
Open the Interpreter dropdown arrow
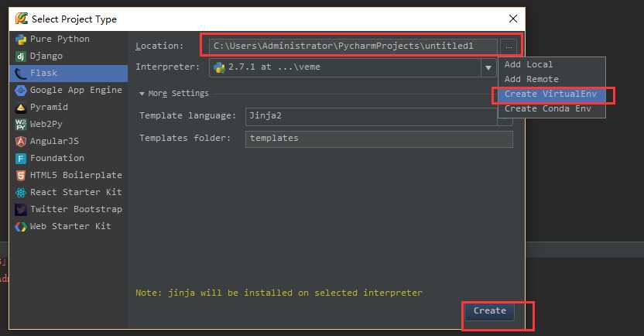click(x=488, y=68)
